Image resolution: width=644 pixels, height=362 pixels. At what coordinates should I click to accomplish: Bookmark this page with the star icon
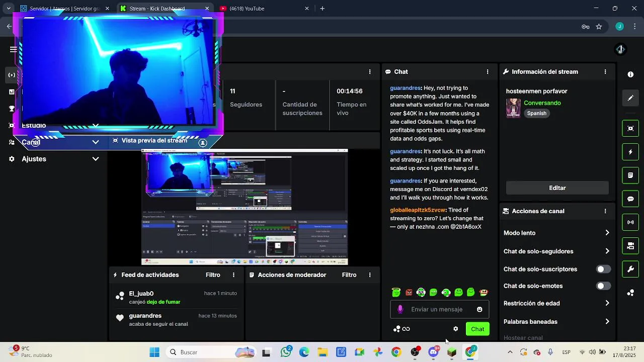(x=599, y=27)
